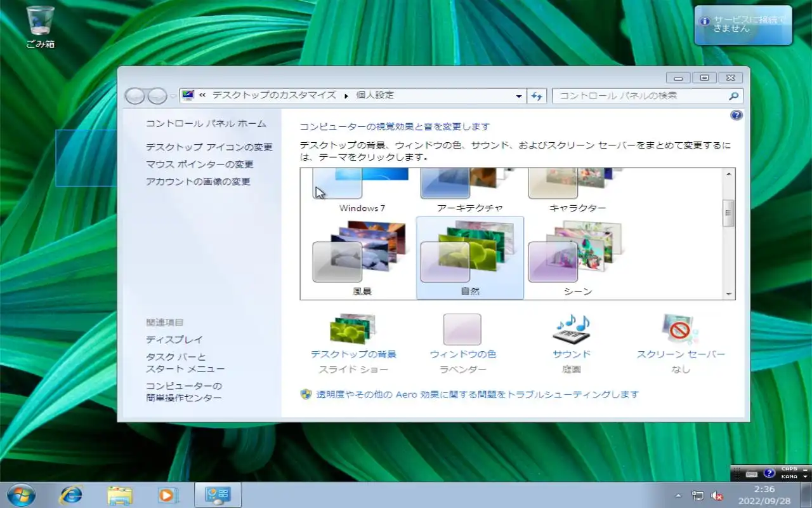Click the サービスに接続できません notification
Image resolution: width=812 pixels, height=508 pixels.
click(x=743, y=25)
